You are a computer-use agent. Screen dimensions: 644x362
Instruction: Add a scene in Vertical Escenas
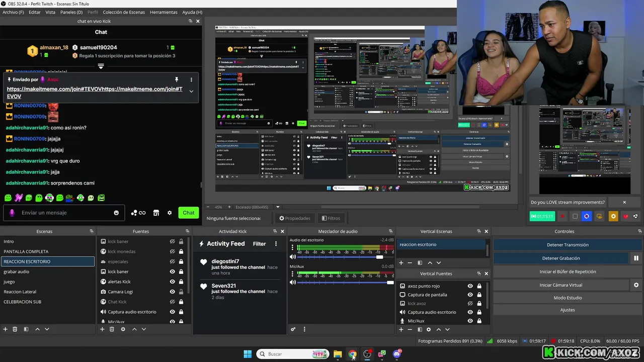click(x=401, y=263)
